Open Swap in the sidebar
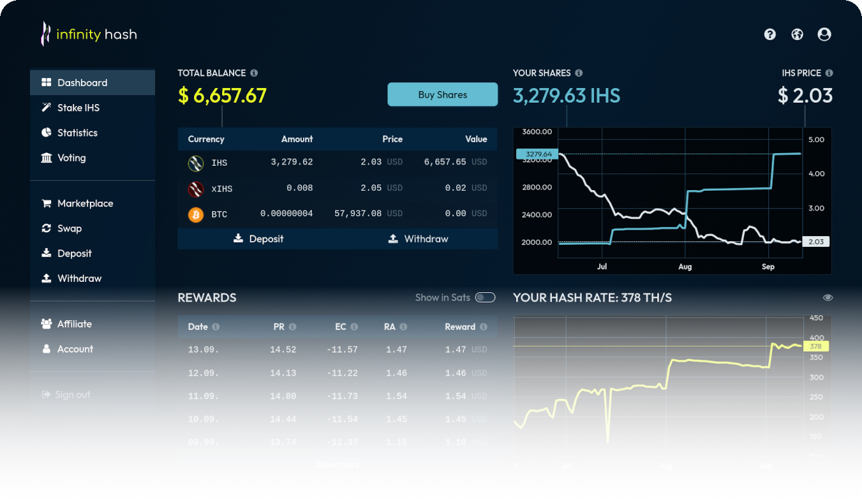 [x=93, y=228]
